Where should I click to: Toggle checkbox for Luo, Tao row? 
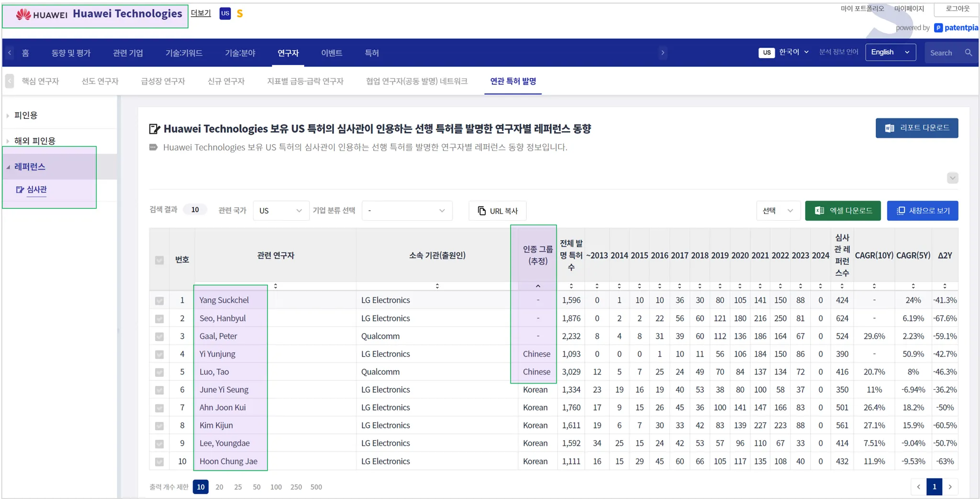159,372
